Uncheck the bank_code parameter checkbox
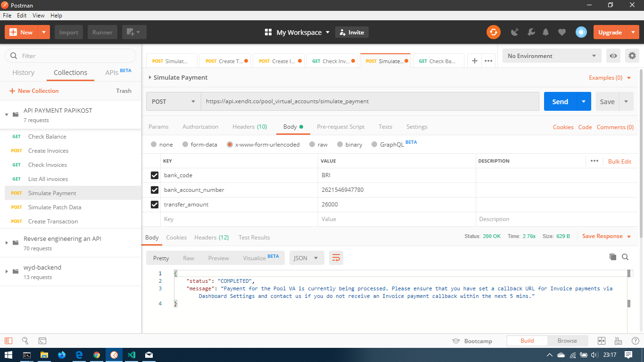 (155, 175)
